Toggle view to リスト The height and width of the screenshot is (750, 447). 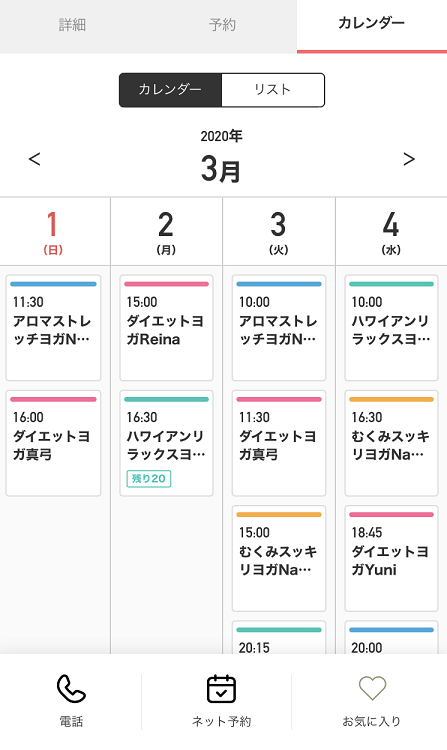(x=273, y=89)
